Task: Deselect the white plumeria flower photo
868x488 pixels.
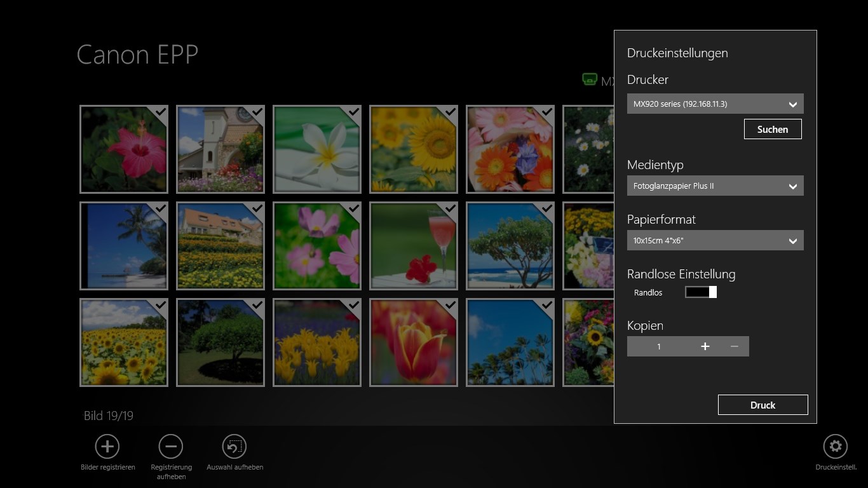Action: tap(317, 149)
